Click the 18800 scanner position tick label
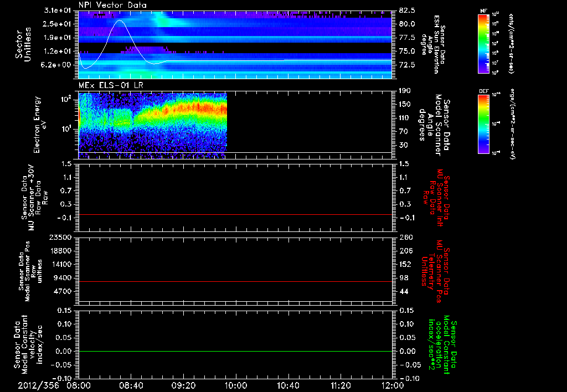This screenshot has width=567, height=392. click(x=60, y=251)
